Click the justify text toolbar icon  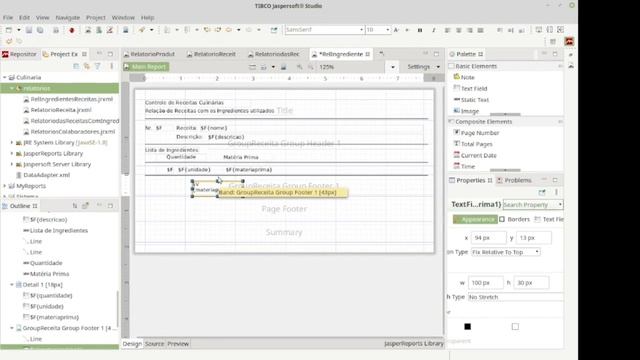[480, 30]
